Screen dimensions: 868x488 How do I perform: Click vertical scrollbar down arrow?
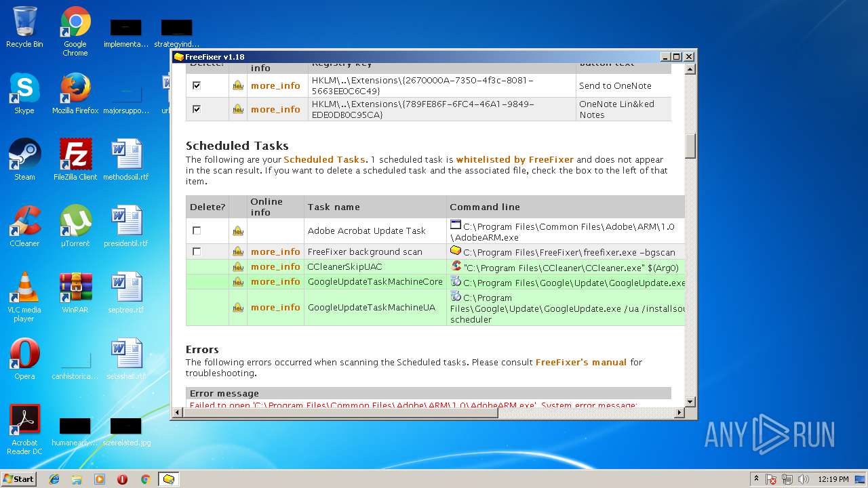690,402
